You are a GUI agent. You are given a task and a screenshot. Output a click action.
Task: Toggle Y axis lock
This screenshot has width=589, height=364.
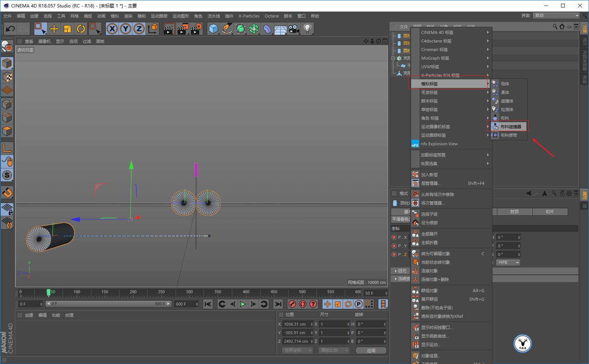(126, 29)
